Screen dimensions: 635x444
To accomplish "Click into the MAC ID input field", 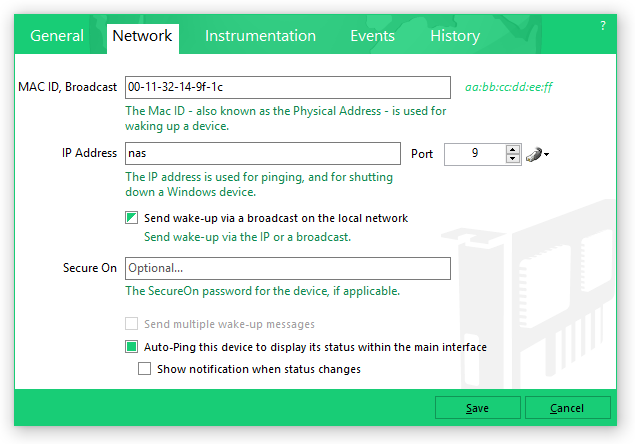I will coord(286,87).
